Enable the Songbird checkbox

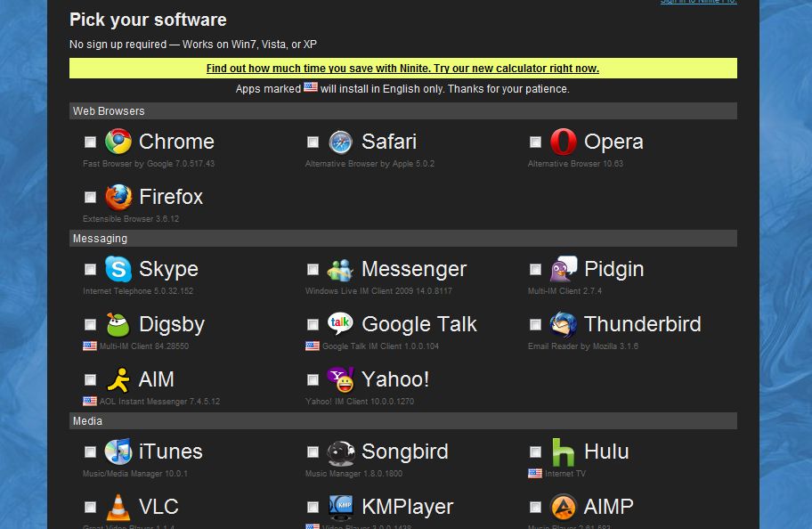[x=313, y=452]
